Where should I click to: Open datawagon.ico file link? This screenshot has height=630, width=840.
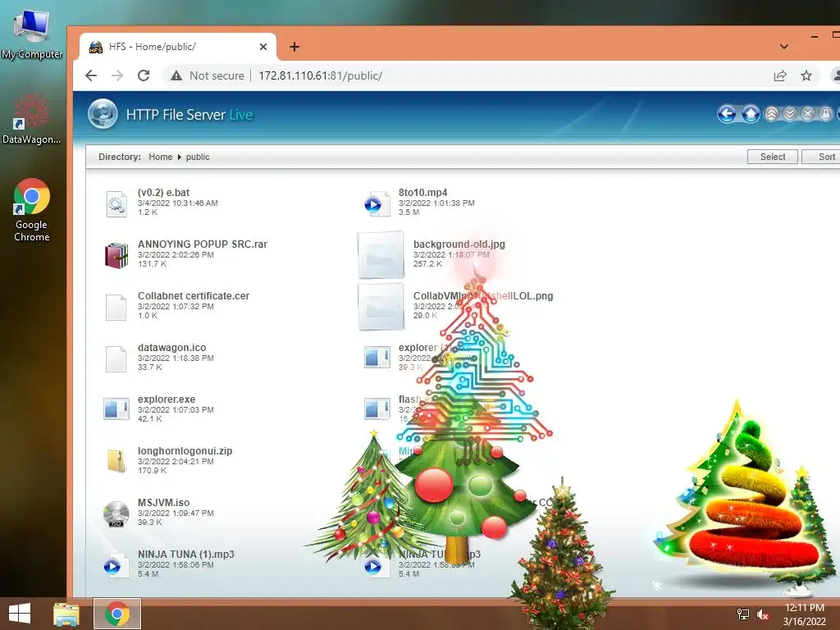(x=171, y=347)
